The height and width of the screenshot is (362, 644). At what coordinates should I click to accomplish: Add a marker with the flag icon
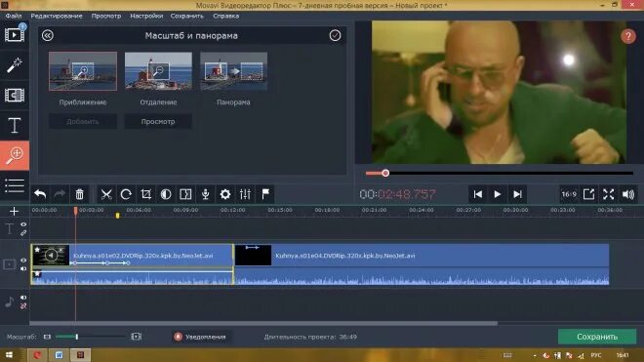[265, 194]
